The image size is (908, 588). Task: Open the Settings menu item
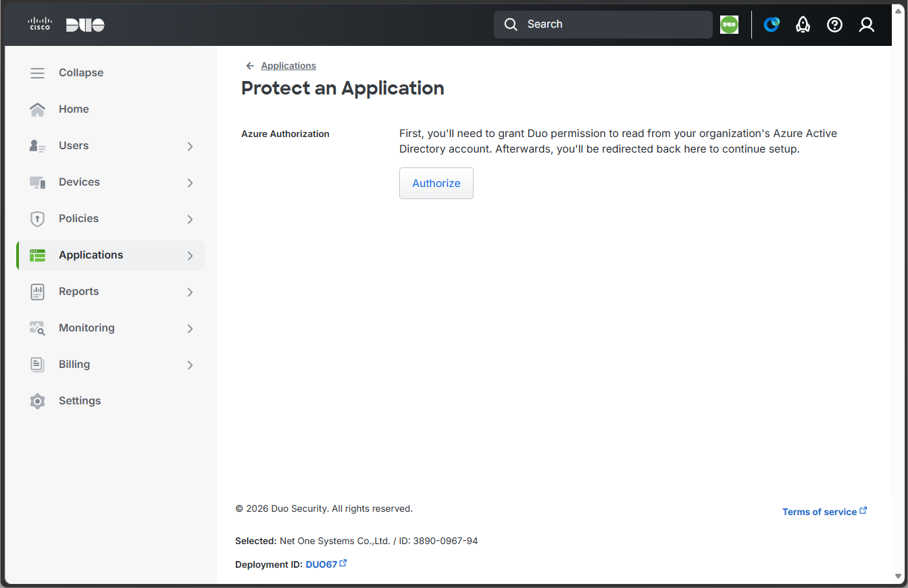(x=110, y=401)
